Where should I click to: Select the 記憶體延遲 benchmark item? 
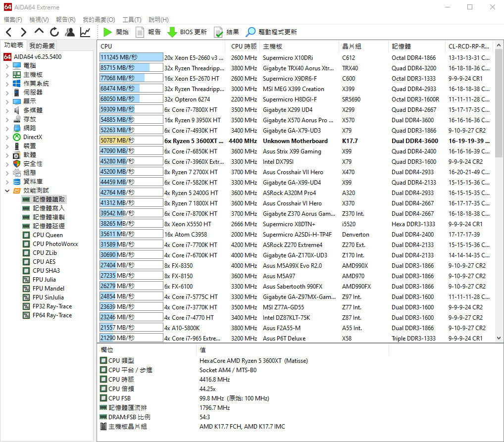(44, 226)
